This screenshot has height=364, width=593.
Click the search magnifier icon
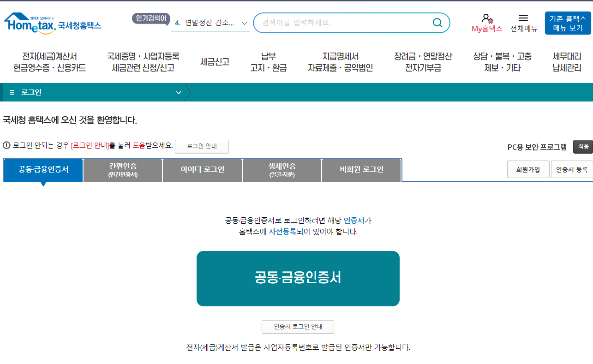437,22
